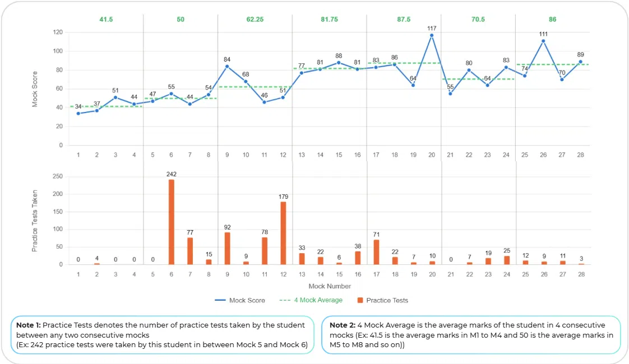This screenshot has height=364, width=629.
Task: Click the 86 data label at mock 18
Action: click(x=394, y=57)
